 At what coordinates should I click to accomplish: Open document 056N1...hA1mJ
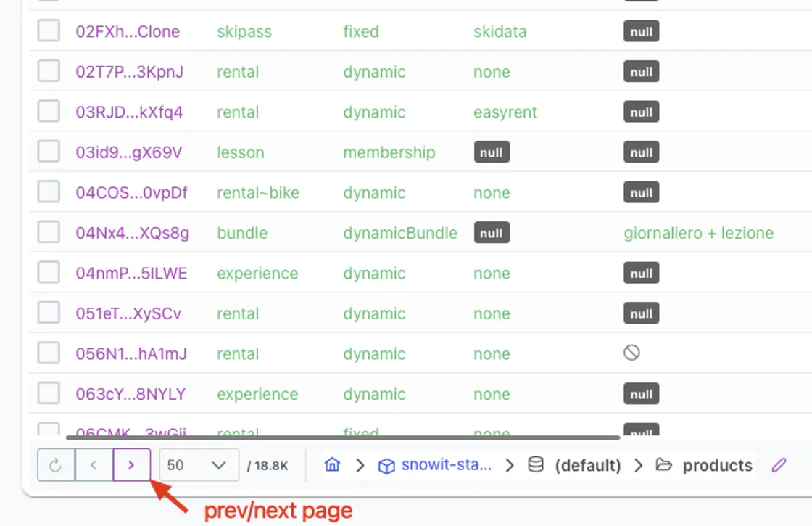(131, 354)
